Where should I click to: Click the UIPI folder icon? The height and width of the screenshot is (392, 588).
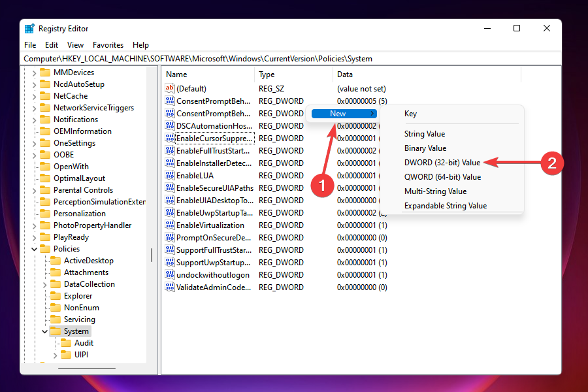(x=66, y=355)
